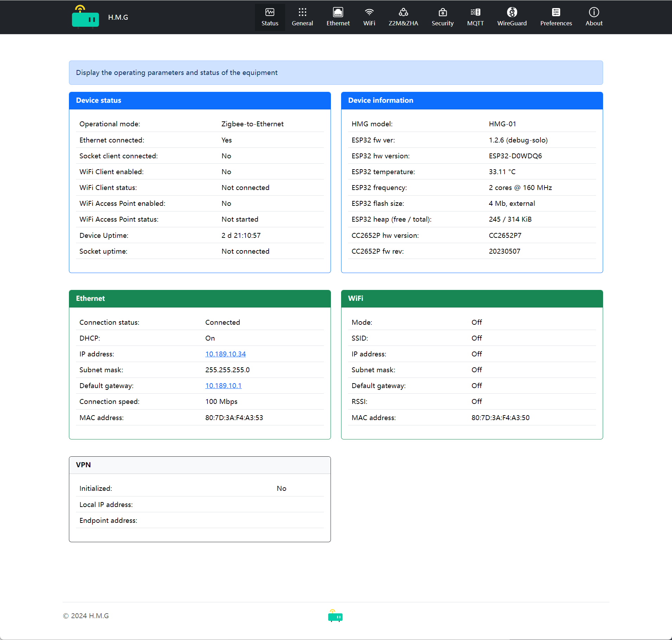Click the Z2M&ZHA nodes icon
Image resolution: width=672 pixels, height=640 pixels.
point(403,12)
